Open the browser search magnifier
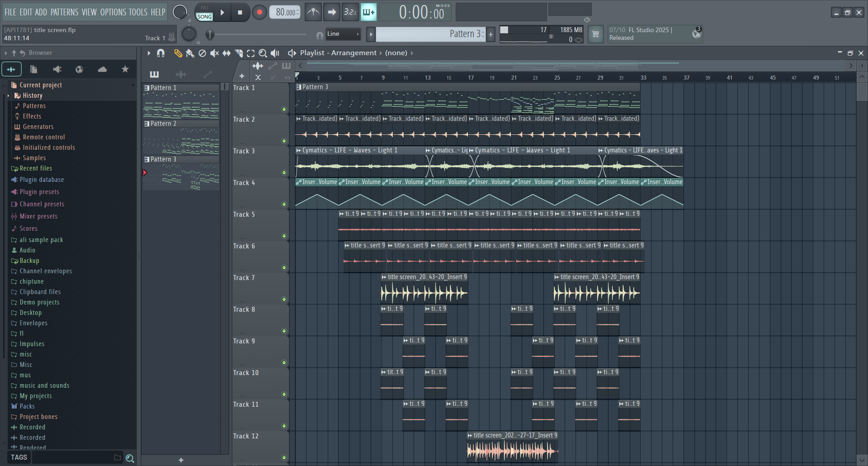 pos(130,458)
